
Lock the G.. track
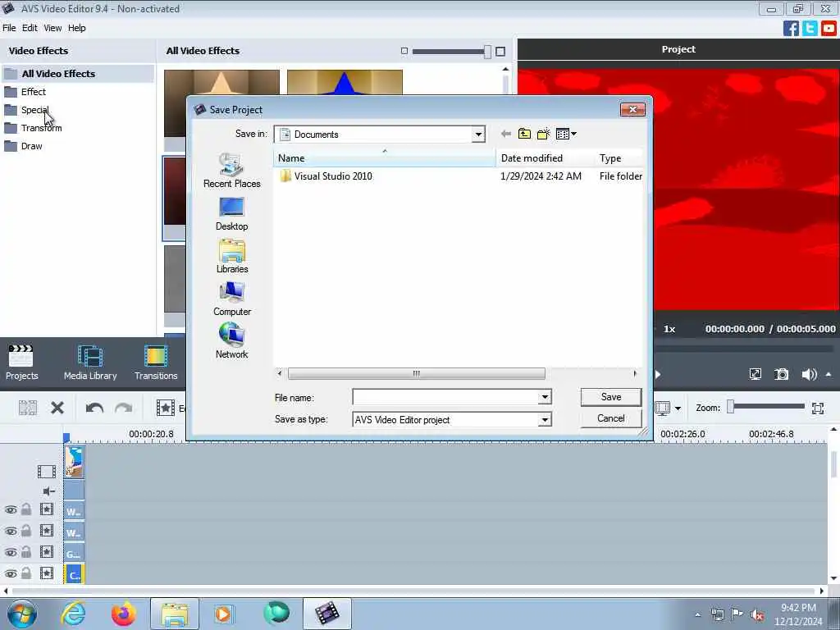[x=26, y=552]
